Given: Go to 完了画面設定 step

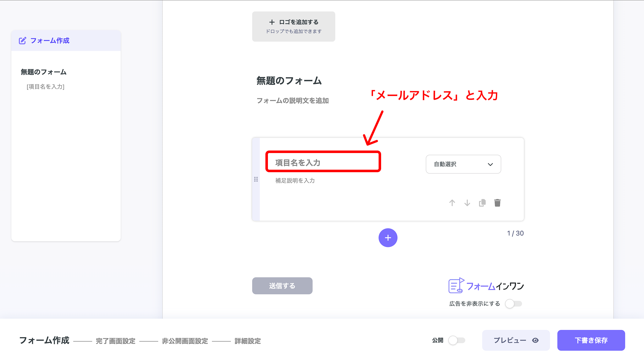Looking at the screenshot, I should click(116, 341).
